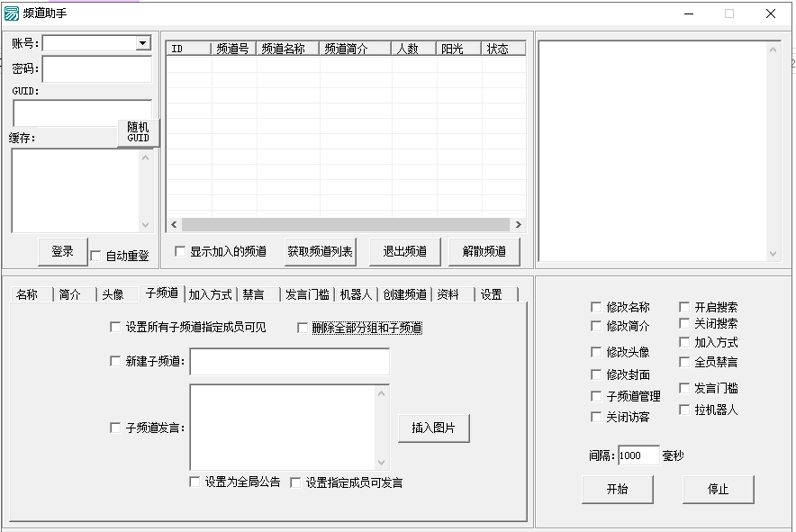Click the 间隔 interval input field

(638, 455)
